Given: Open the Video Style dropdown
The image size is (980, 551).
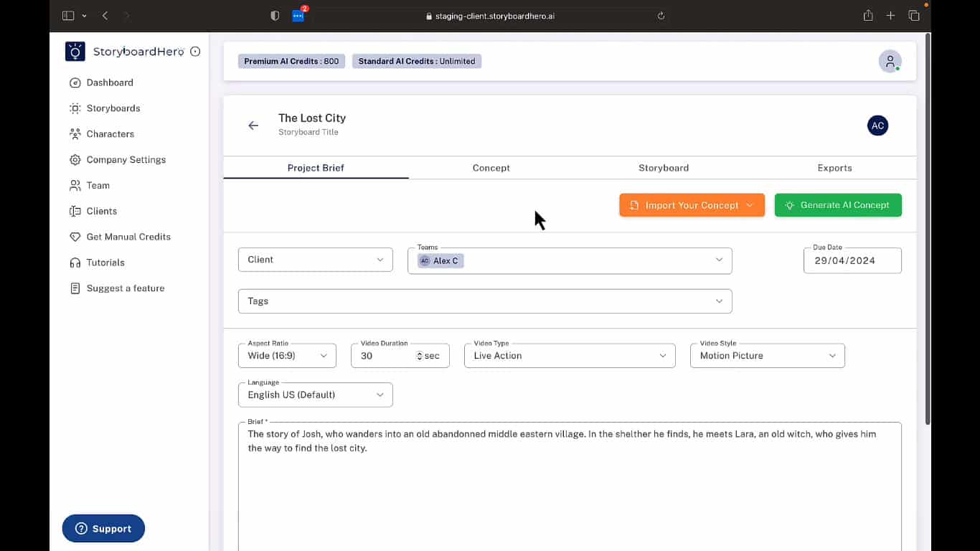Looking at the screenshot, I should pyautogui.click(x=768, y=356).
